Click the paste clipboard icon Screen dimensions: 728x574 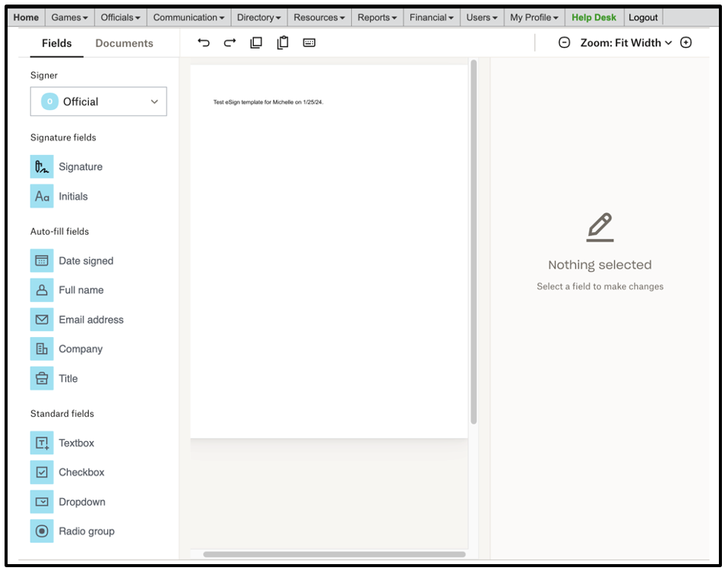283,43
